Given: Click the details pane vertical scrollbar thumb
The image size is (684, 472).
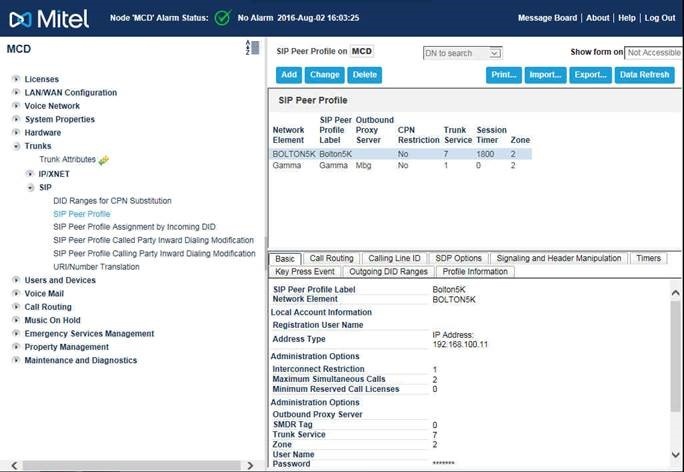Looking at the screenshot, I should [x=675, y=356].
